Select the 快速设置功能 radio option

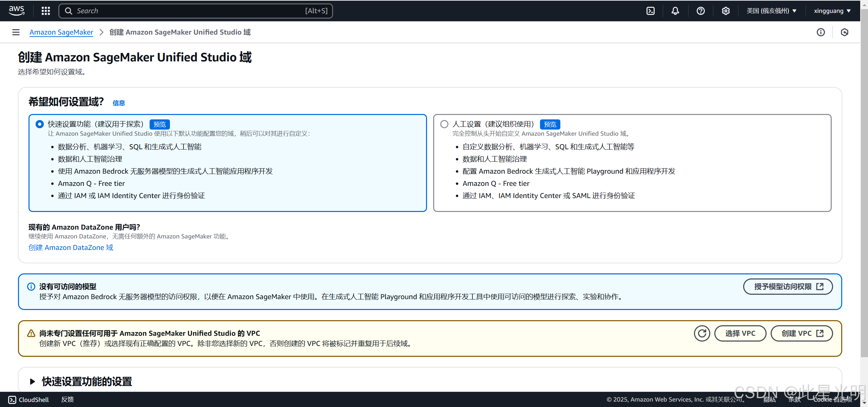pyautogui.click(x=40, y=124)
